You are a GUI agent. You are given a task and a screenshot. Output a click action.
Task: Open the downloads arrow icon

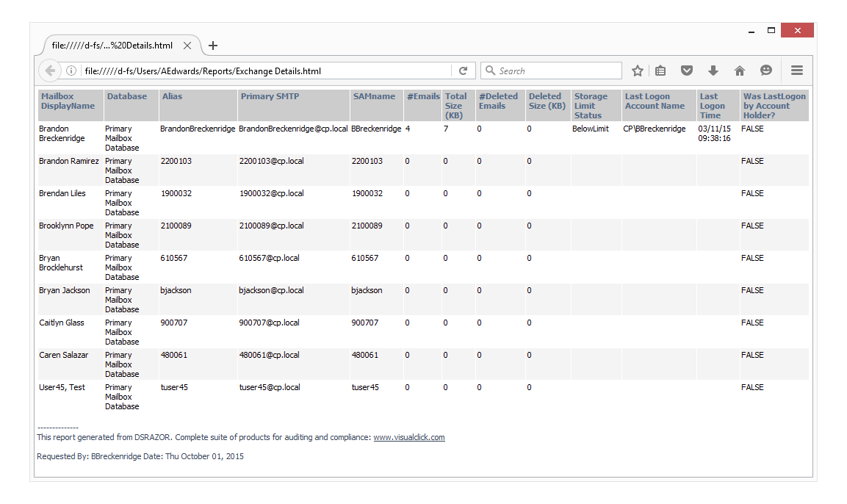[713, 71]
